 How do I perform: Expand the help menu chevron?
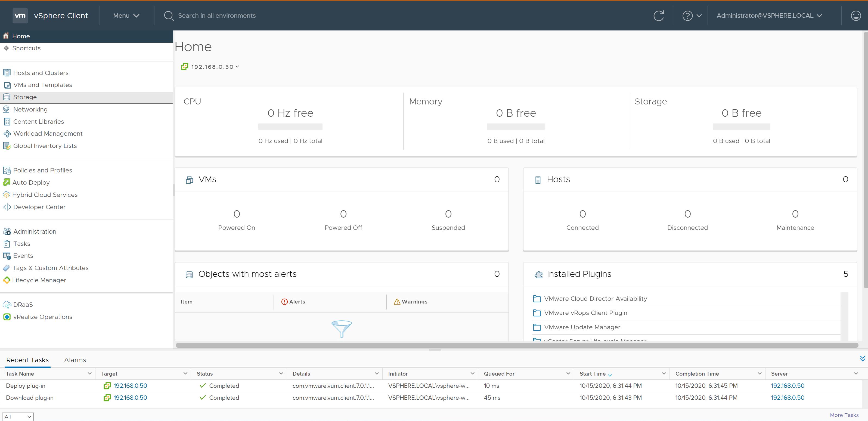click(x=699, y=16)
